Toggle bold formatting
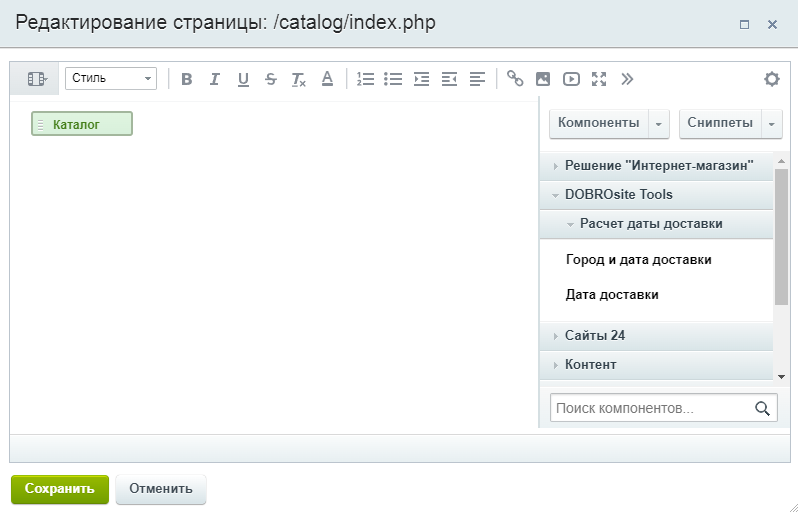 tap(187, 79)
